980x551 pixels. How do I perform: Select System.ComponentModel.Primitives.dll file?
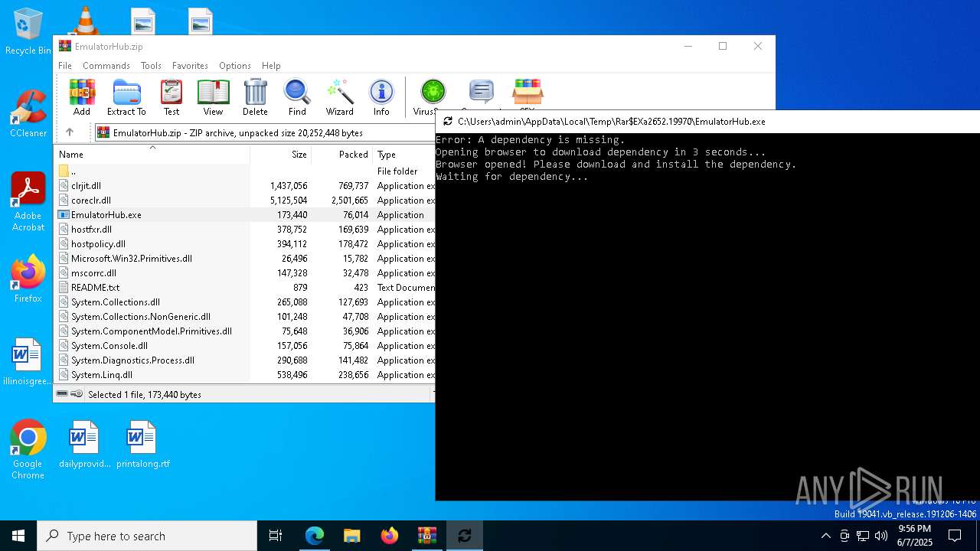[x=245, y=331]
